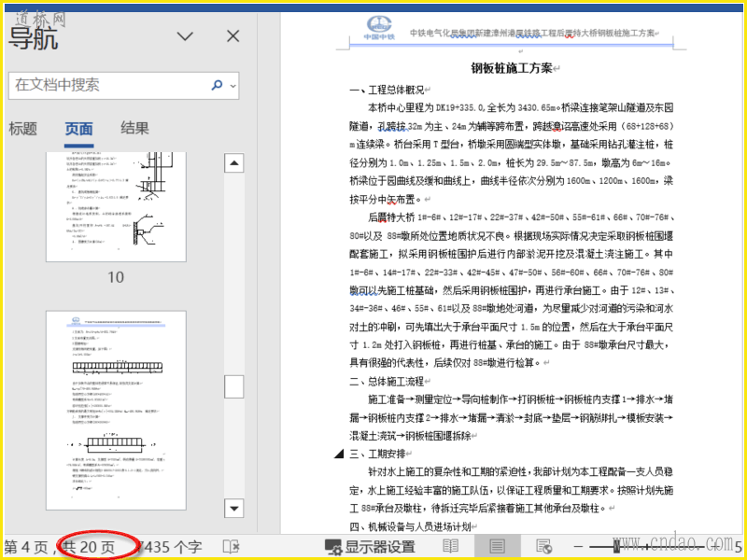Viewport: 747px width, 560px height.
Task: Click thumbnail scroll up arrow
Action: pyautogui.click(x=234, y=162)
